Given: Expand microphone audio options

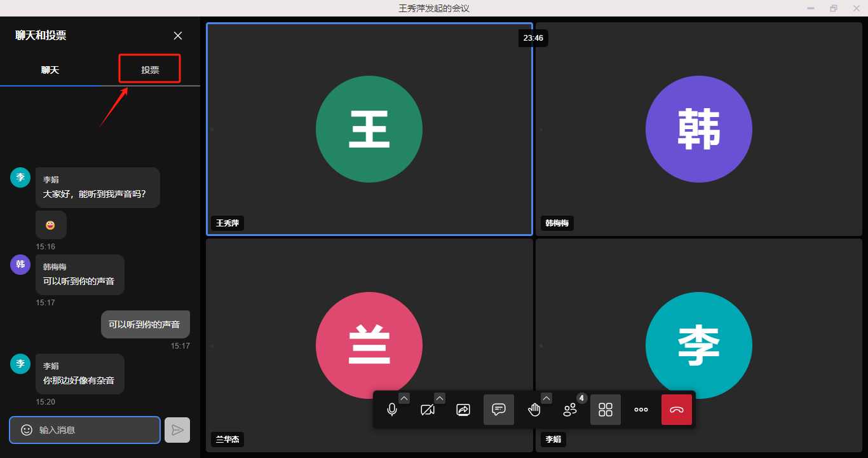Looking at the screenshot, I should (x=405, y=398).
